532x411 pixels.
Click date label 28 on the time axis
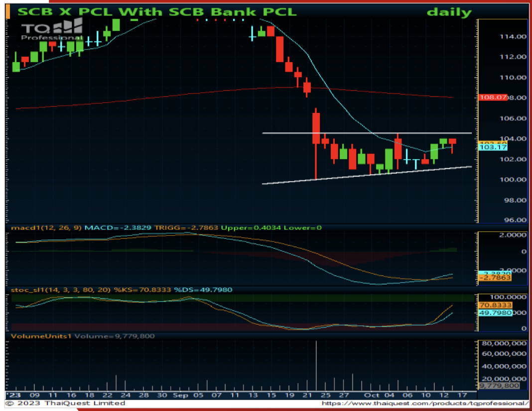(x=144, y=395)
